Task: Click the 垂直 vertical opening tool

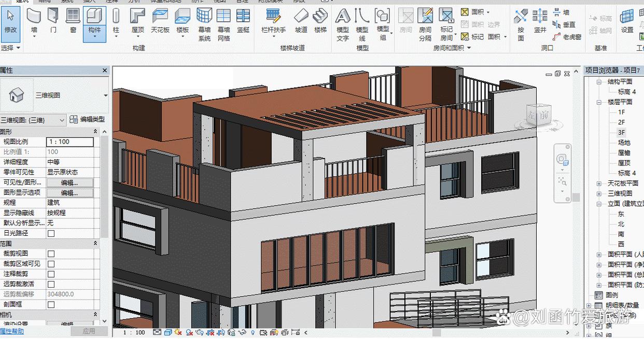Action: click(564, 24)
